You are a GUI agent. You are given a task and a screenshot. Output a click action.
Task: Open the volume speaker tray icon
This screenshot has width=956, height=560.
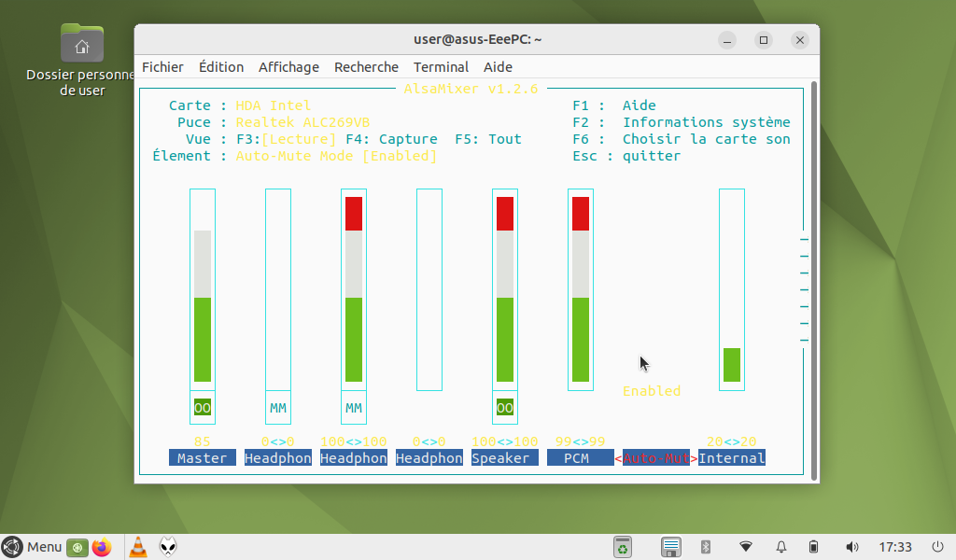(852, 547)
